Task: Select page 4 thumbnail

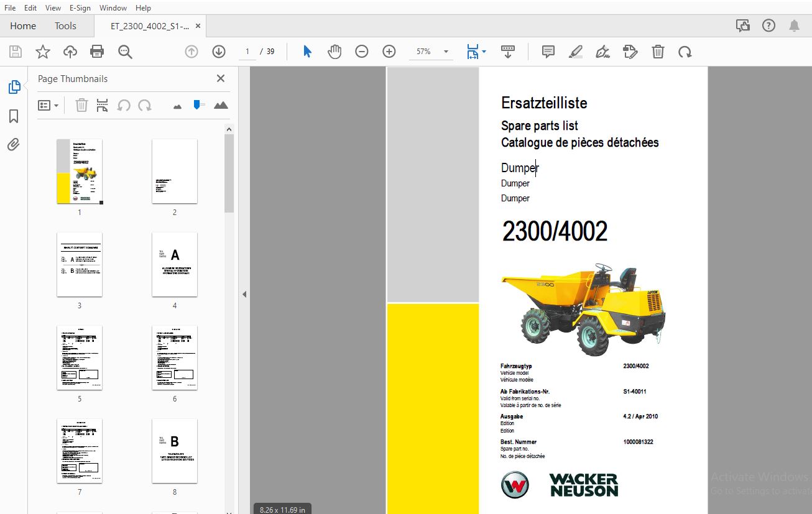Action: click(x=175, y=265)
